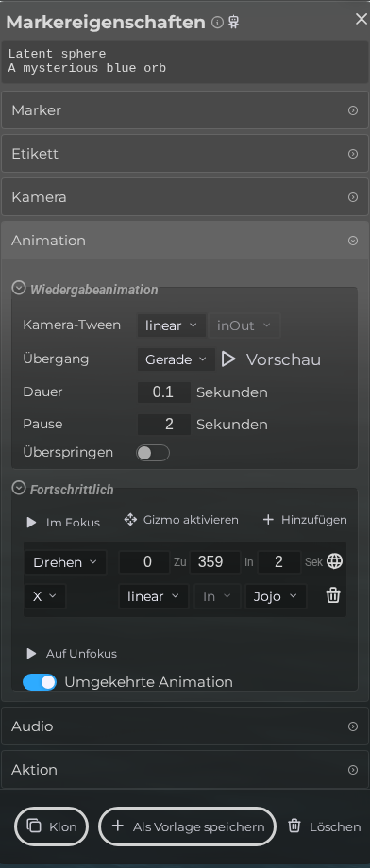Expand the Marker section
The width and height of the screenshot is (370, 868).
tap(185, 110)
